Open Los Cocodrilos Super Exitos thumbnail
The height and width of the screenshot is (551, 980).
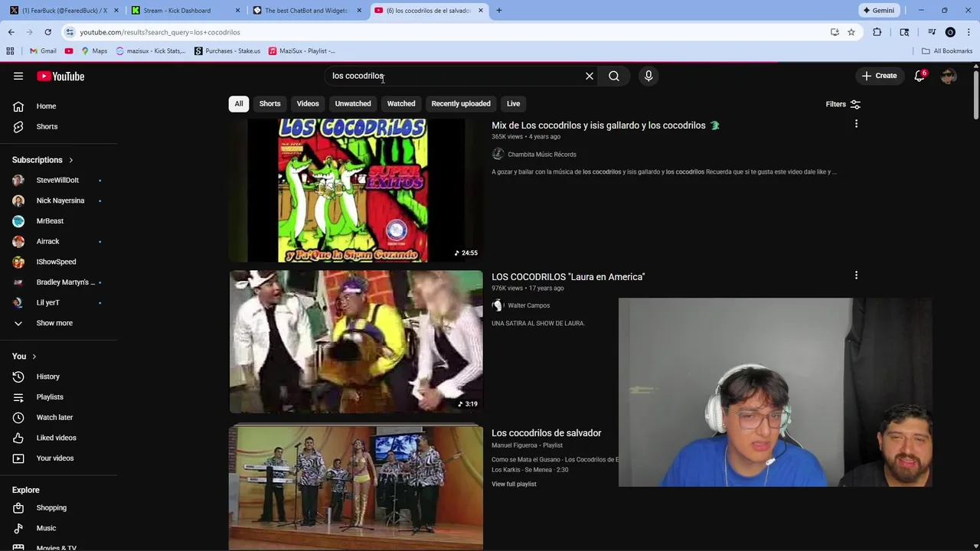click(356, 191)
